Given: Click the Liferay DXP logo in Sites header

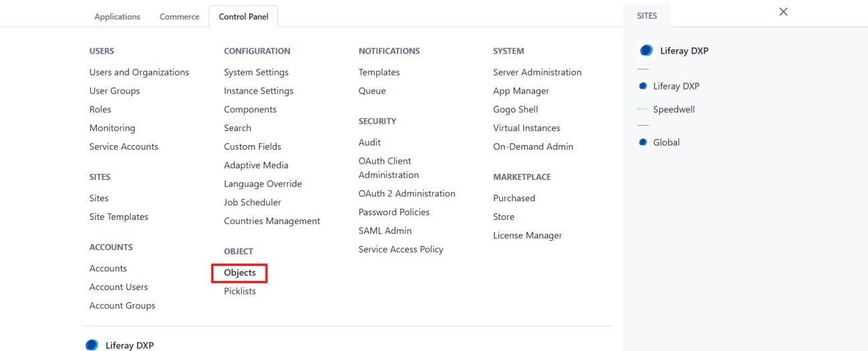Looking at the screenshot, I should [646, 51].
